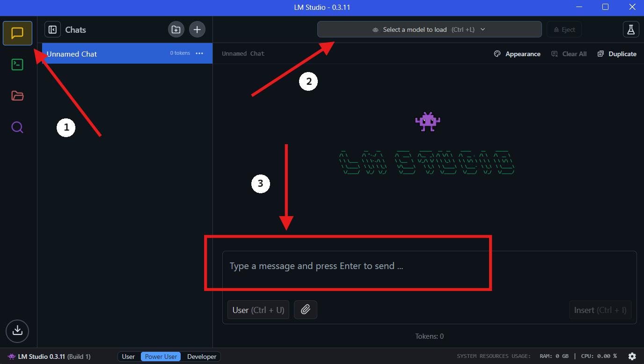Open the Downloads icon at sidebar bottom
Image resolution: width=644 pixels, height=364 pixels.
click(x=17, y=330)
